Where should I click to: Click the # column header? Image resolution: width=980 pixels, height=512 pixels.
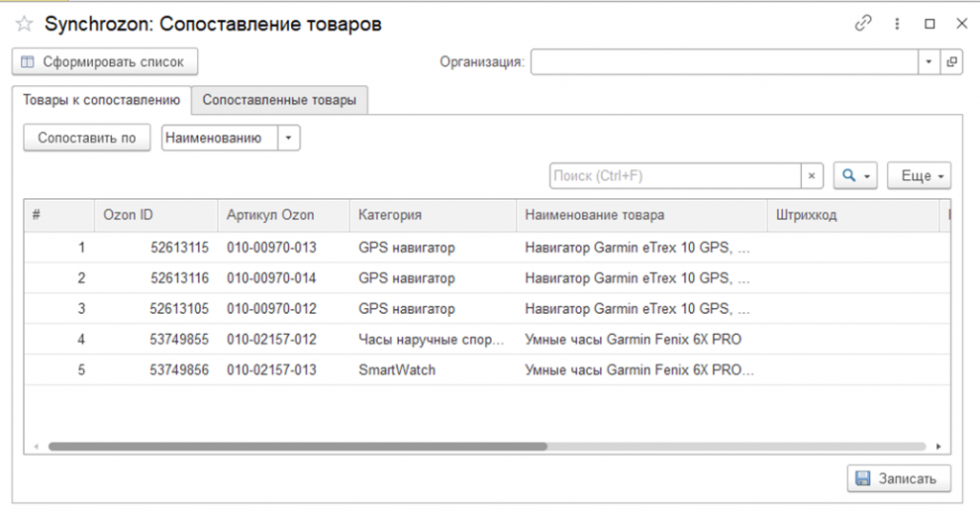point(59,215)
